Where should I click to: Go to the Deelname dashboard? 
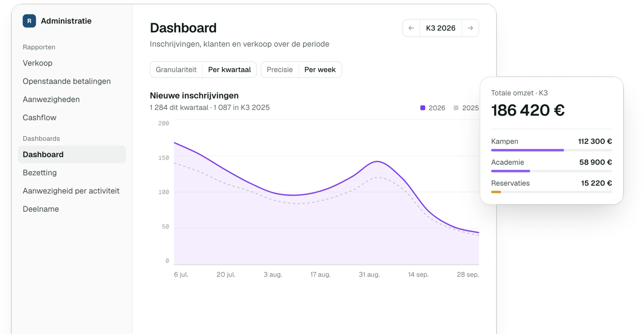pyautogui.click(x=41, y=209)
